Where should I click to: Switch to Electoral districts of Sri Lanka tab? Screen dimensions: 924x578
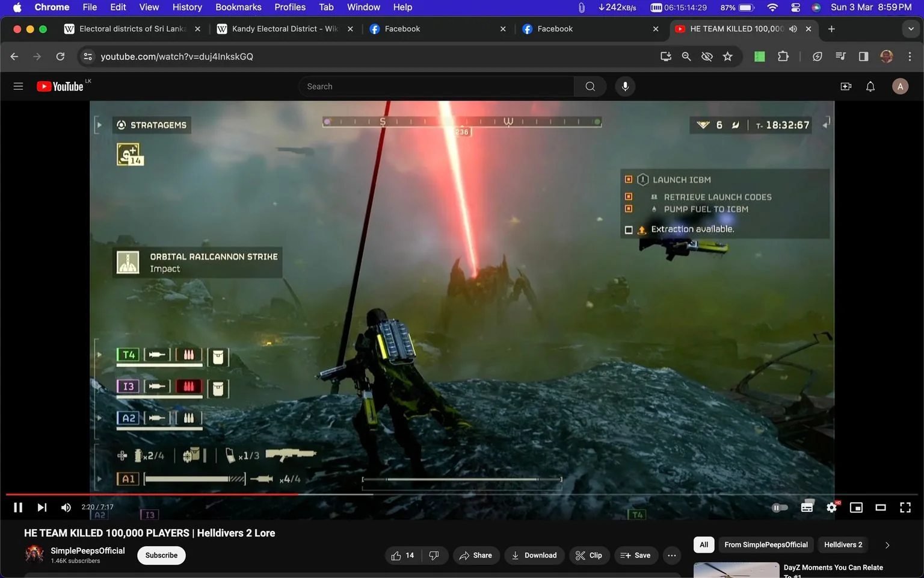(x=132, y=29)
